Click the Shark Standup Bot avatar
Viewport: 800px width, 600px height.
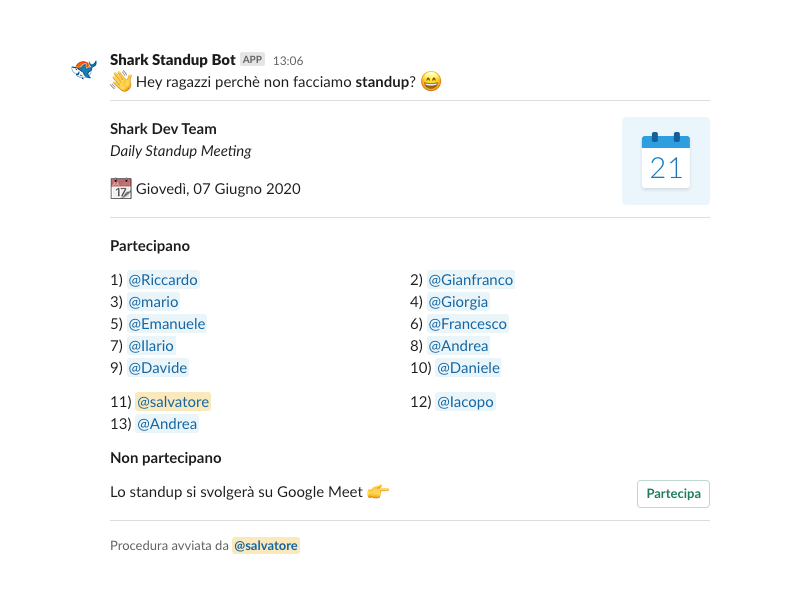point(84,69)
